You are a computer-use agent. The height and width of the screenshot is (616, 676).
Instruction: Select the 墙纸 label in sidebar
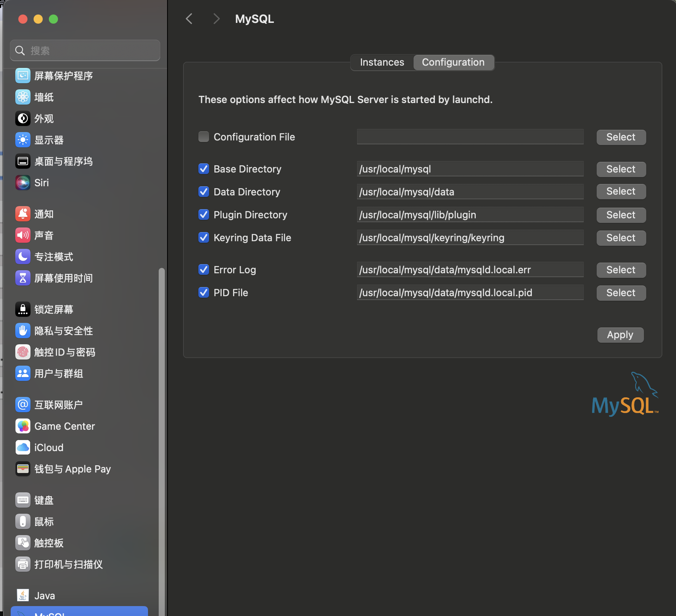[44, 97]
